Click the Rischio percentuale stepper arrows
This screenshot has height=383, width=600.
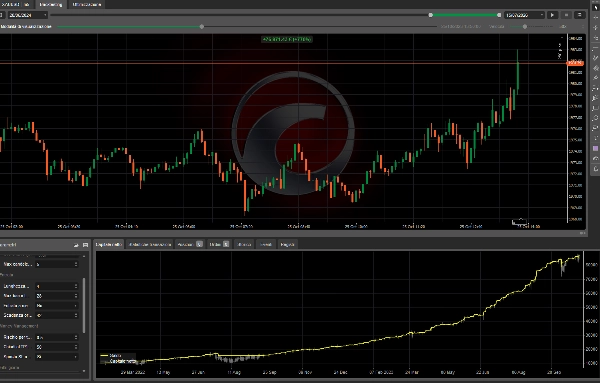coord(76,337)
